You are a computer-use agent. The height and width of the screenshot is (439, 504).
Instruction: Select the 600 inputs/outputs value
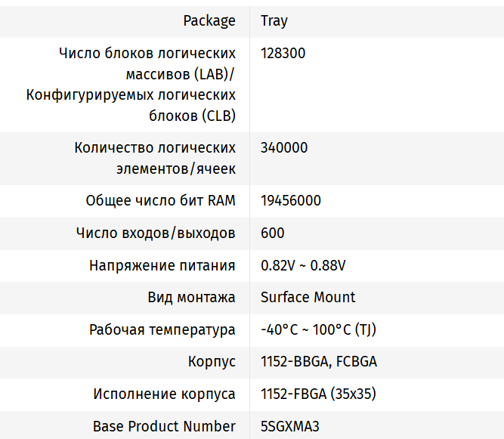click(x=272, y=233)
